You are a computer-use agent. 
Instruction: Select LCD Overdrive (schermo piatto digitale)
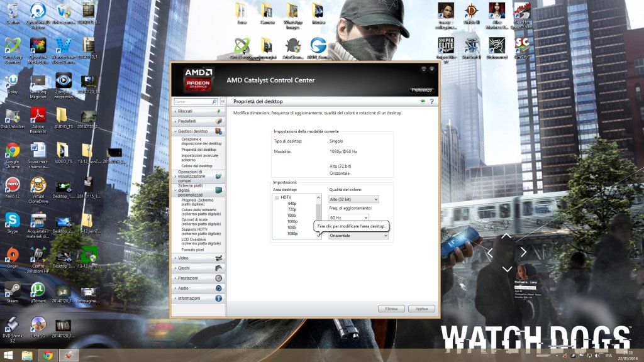tap(201, 241)
